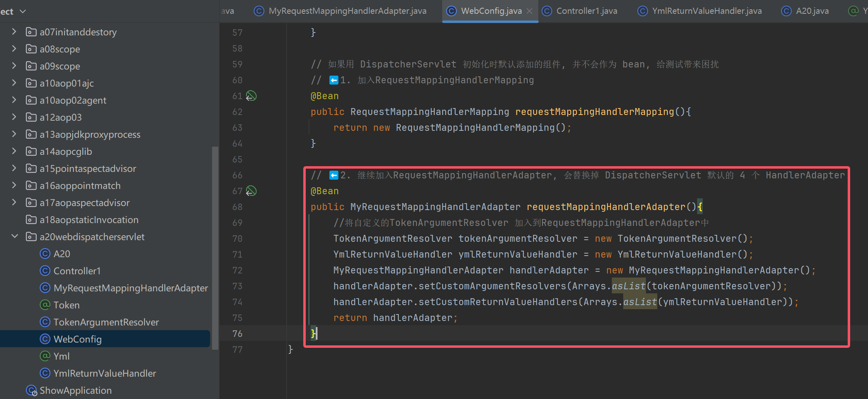Screen dimensions: 868x399
Task: Switch to MyRequestMappingHandlerAdapter.java tab
Action: click(x=340, y=11)
